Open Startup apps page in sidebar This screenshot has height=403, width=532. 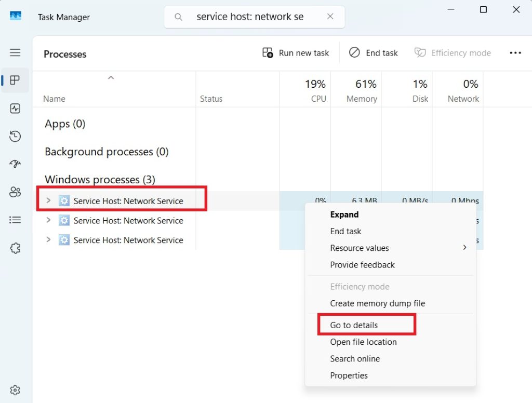[x=15, y=164]
